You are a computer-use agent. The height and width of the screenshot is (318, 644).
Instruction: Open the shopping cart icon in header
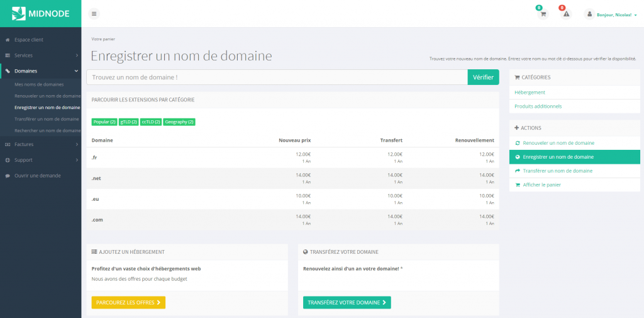(x=543, y=14)
